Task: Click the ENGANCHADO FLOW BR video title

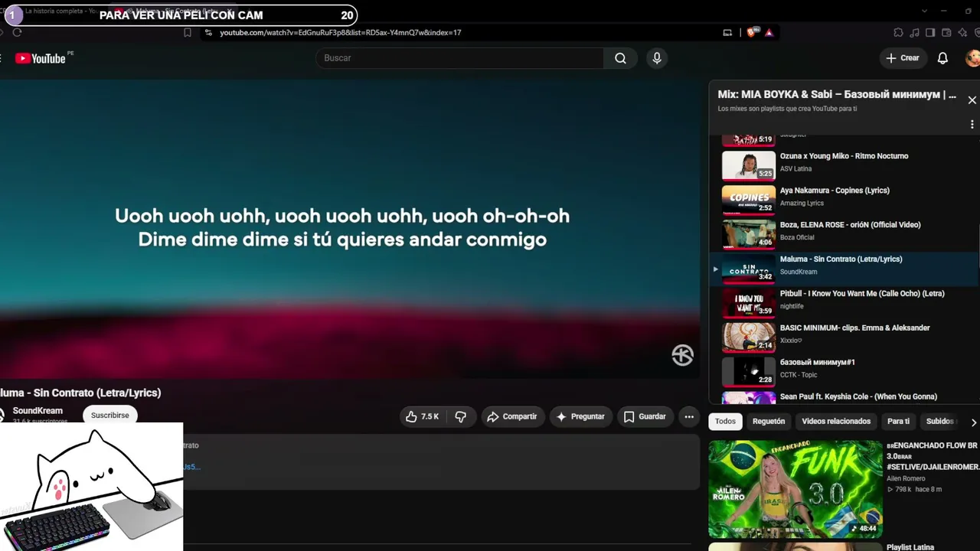Action: [x=933, y=456]
